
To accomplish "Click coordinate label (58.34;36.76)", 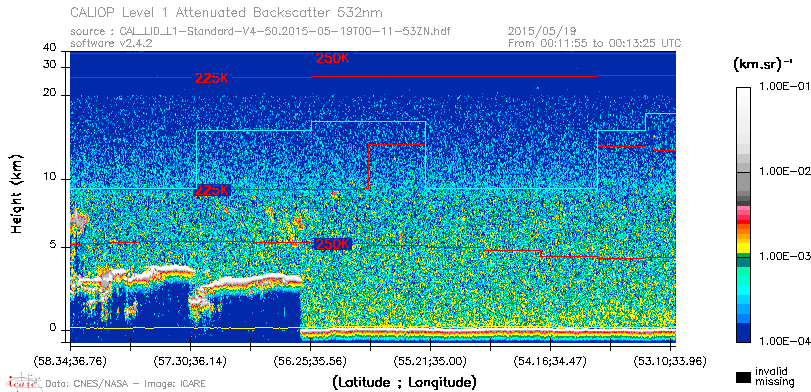I will 70,360.
